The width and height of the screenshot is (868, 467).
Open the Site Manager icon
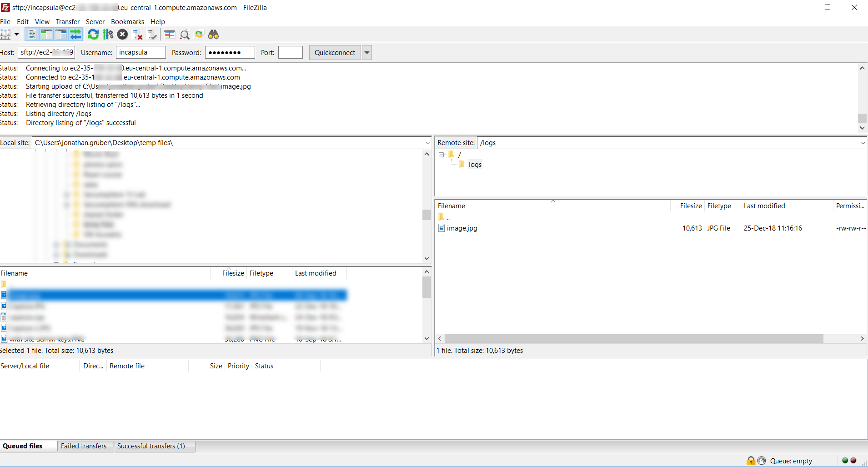5,35
